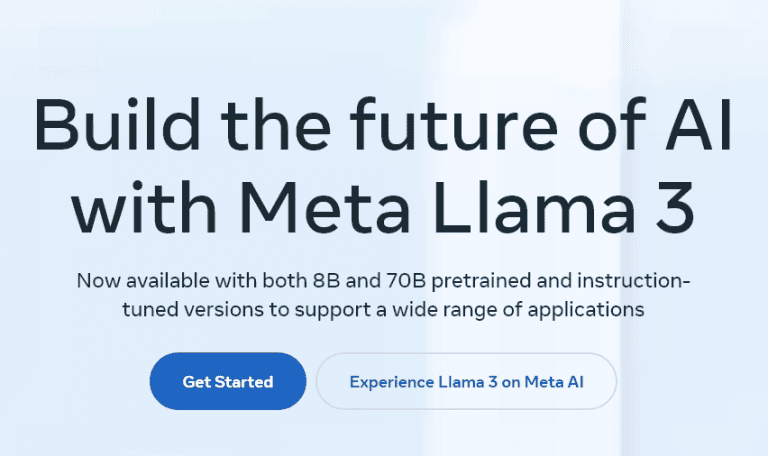Viewport: 768px width, 456px height.
Task: Click the word 'Llama' in the large headline
Action: coord(535,208)
